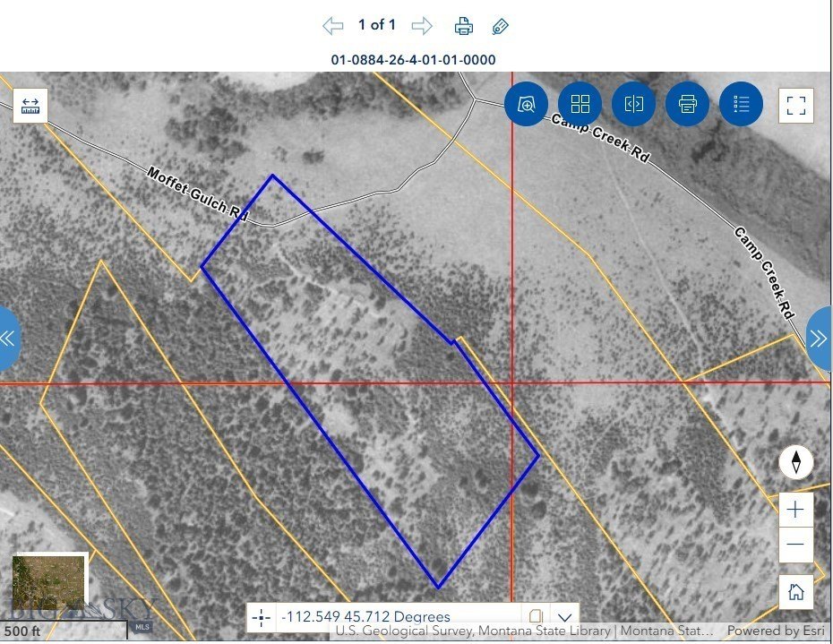Viewport: 833px width, 644px height.
Task: Go to the previous page arrow
Action: coord(332,25)
